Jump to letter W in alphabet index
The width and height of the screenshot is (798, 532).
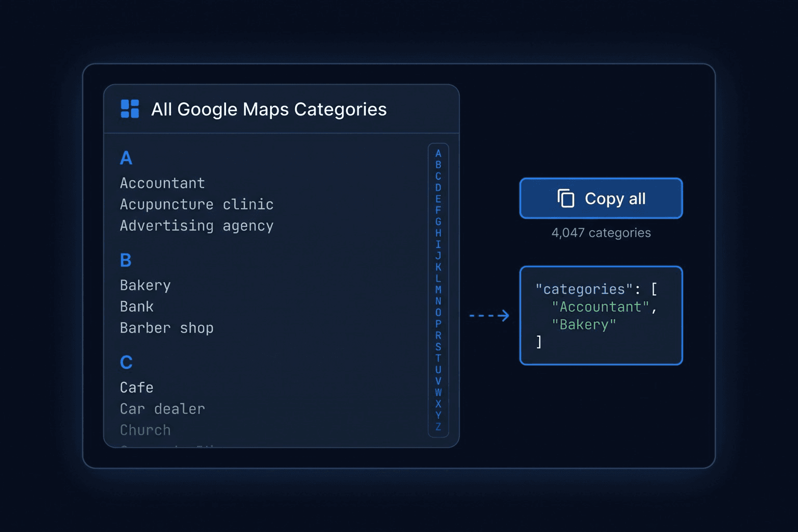coord(438,392)
